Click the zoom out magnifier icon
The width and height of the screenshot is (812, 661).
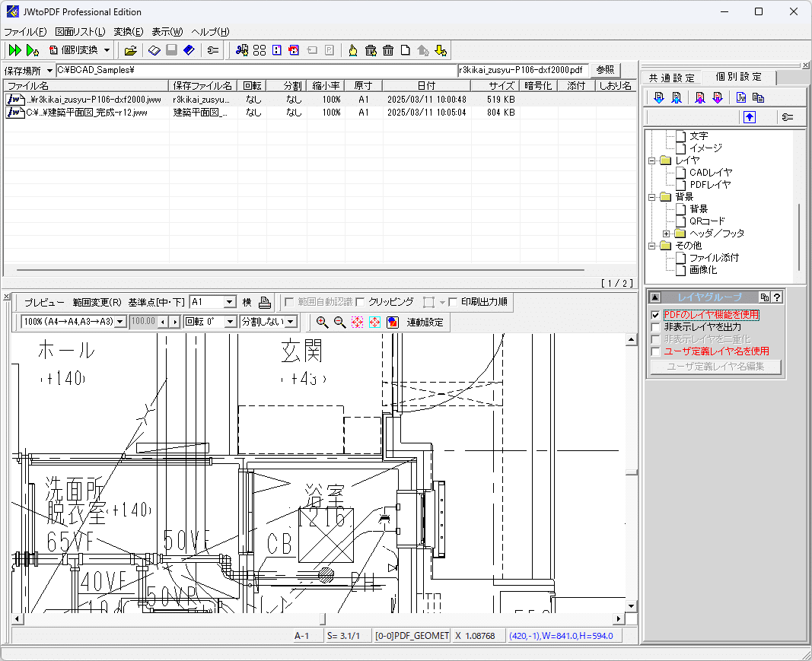tap(339, 322)
